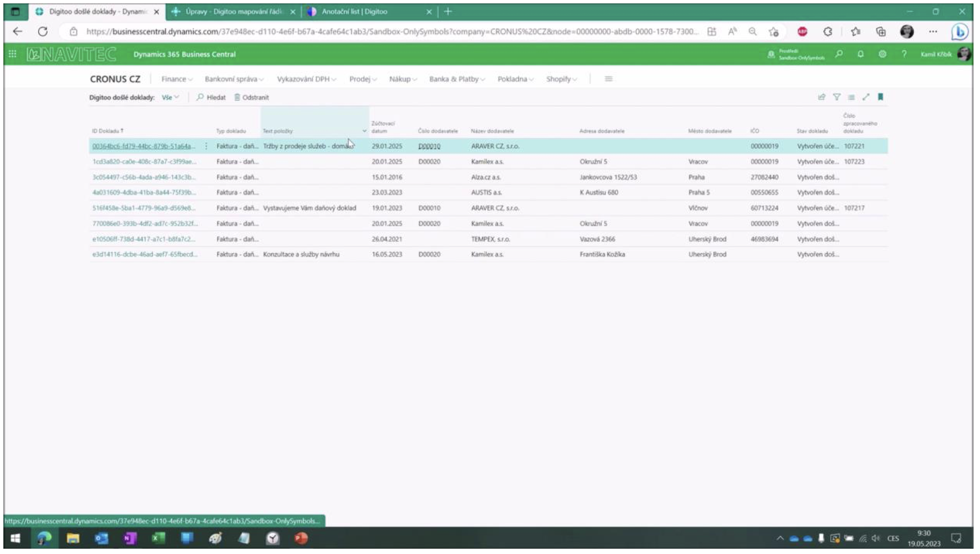Open document link 00364bc6-fd79-44bc
Screen dimensions: 980x554
point(144,146)
